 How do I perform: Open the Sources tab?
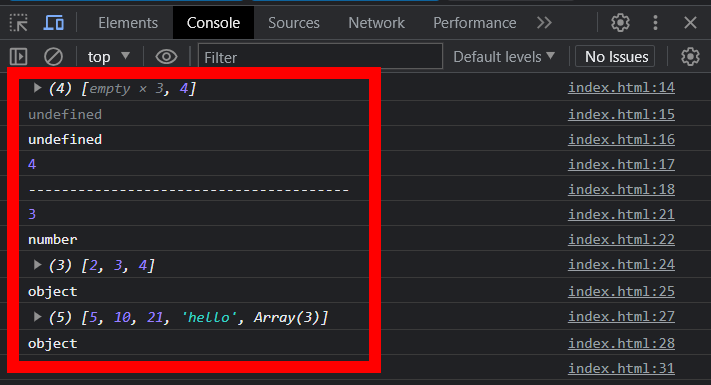pos(293,23)
